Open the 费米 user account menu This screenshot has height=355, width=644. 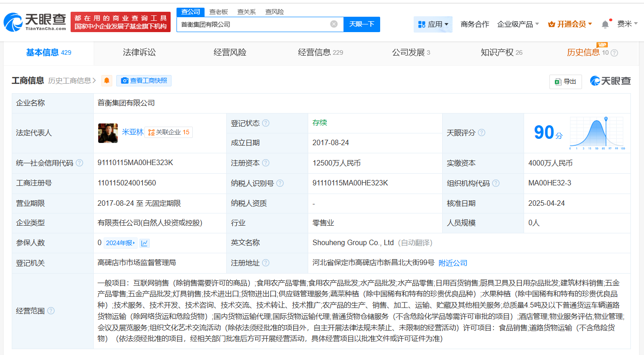(x=627, y=24)
